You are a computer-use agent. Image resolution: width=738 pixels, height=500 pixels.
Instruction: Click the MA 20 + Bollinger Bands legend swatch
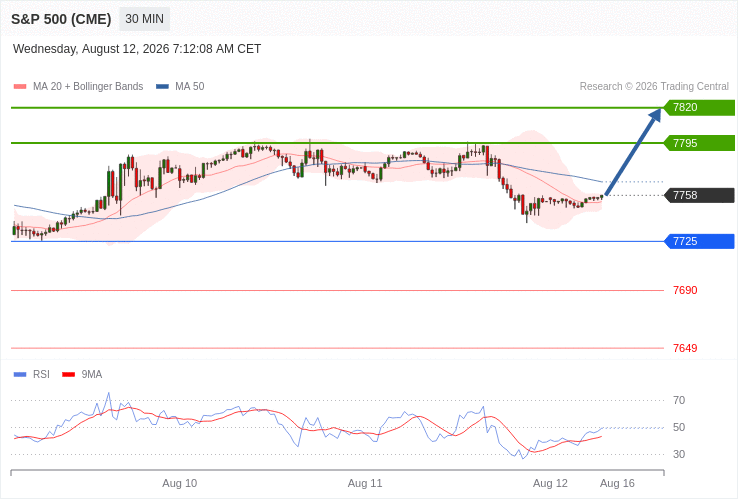20,87
